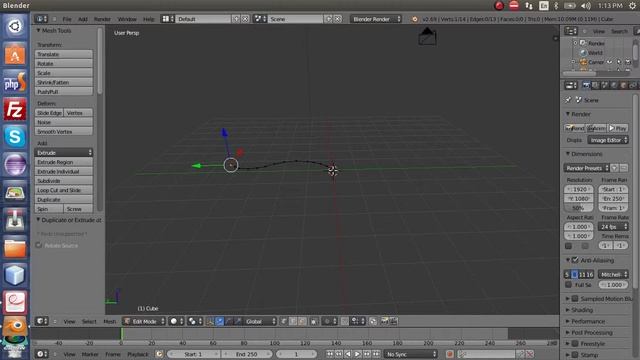Enable Full Sample option
The height and width of the screenshot is (360, 640).
(x=568, y=284)
